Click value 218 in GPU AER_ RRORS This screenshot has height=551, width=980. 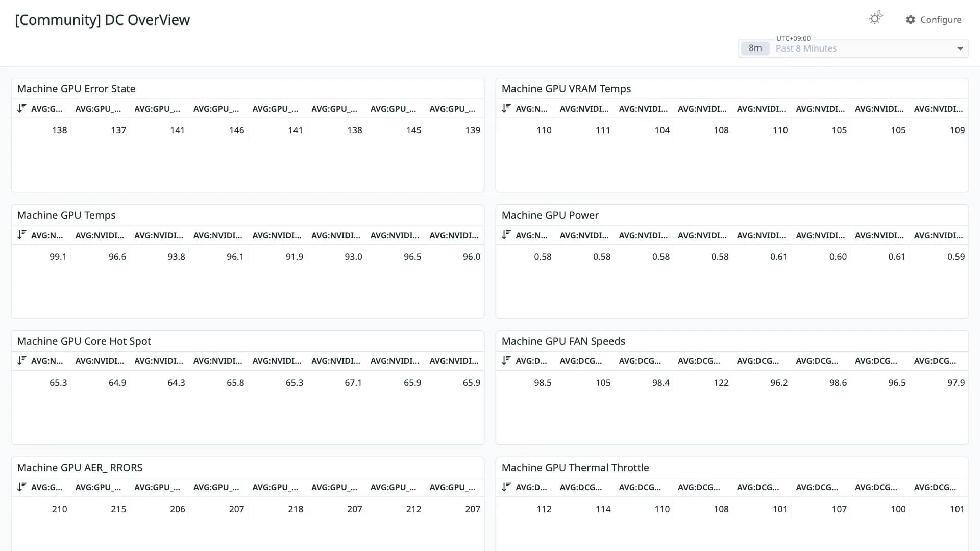(296, 509)
